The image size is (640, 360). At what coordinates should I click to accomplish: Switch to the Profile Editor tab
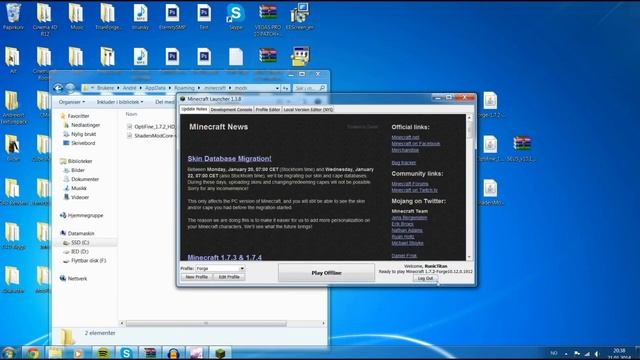(268, 109)
